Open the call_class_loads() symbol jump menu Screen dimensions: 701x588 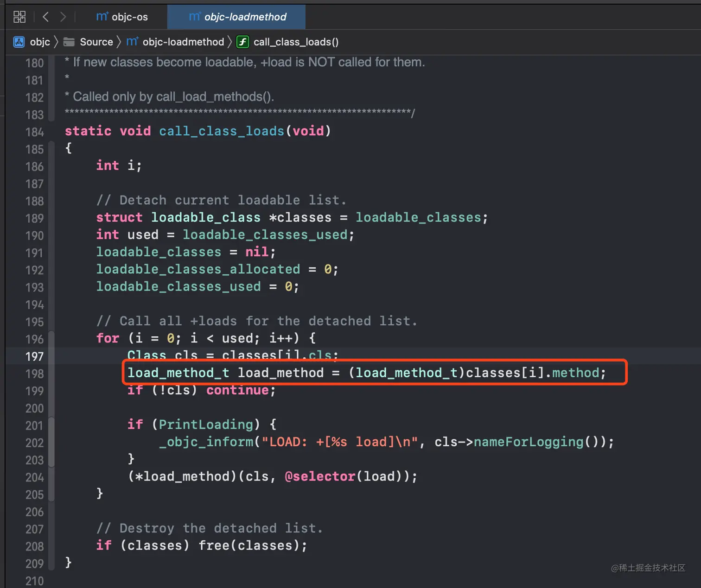tap(296, 42)
